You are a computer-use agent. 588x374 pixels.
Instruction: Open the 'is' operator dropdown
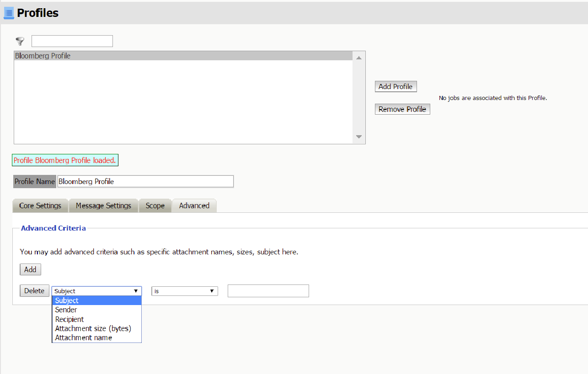pyautogui.click(x=185, y=291)
